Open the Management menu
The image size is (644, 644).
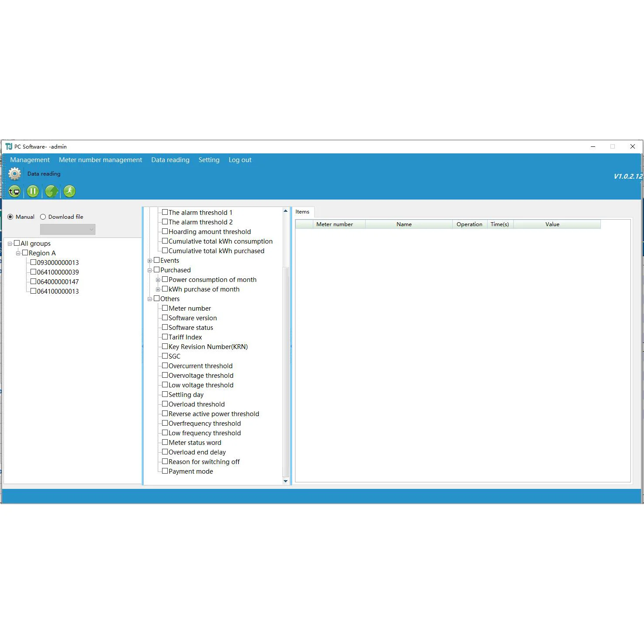click(x=30, y=160)
